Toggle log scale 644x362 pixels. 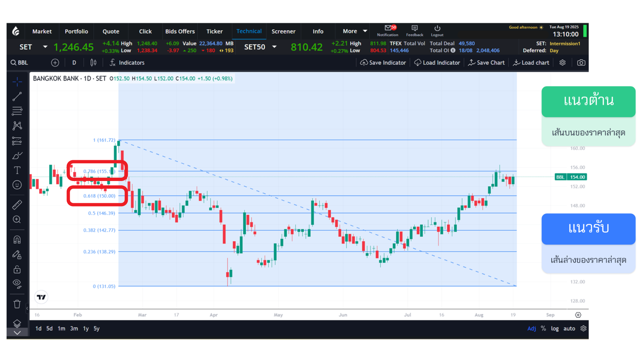[555, 328]
